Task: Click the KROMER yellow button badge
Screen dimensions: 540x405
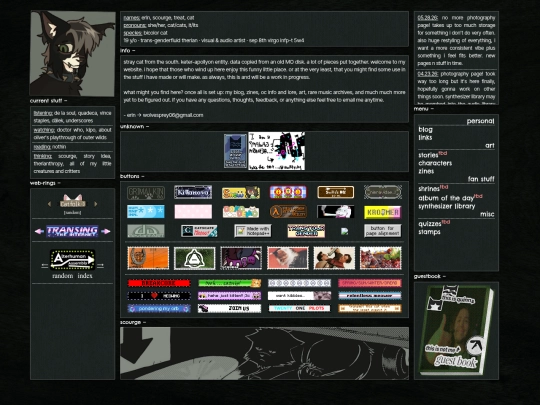Action: (383, 212)
